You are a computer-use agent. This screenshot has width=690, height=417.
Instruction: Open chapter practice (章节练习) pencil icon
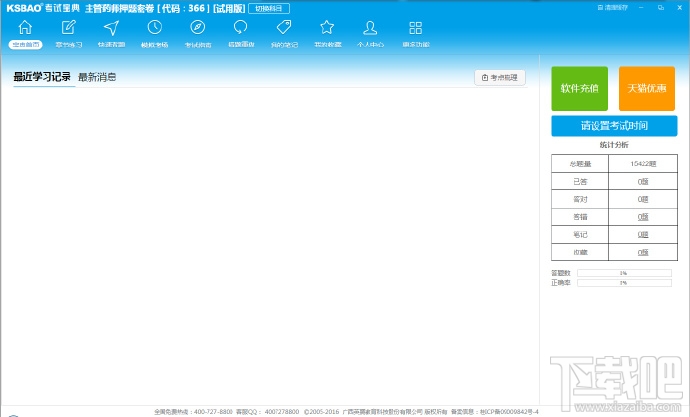point(68,28)
